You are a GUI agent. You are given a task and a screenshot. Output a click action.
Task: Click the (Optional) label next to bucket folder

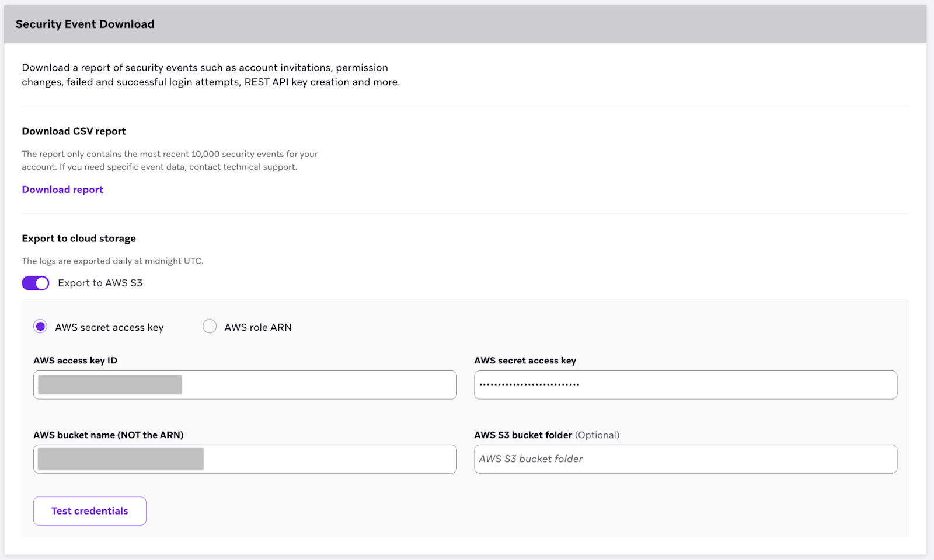[x=597, y=435]
